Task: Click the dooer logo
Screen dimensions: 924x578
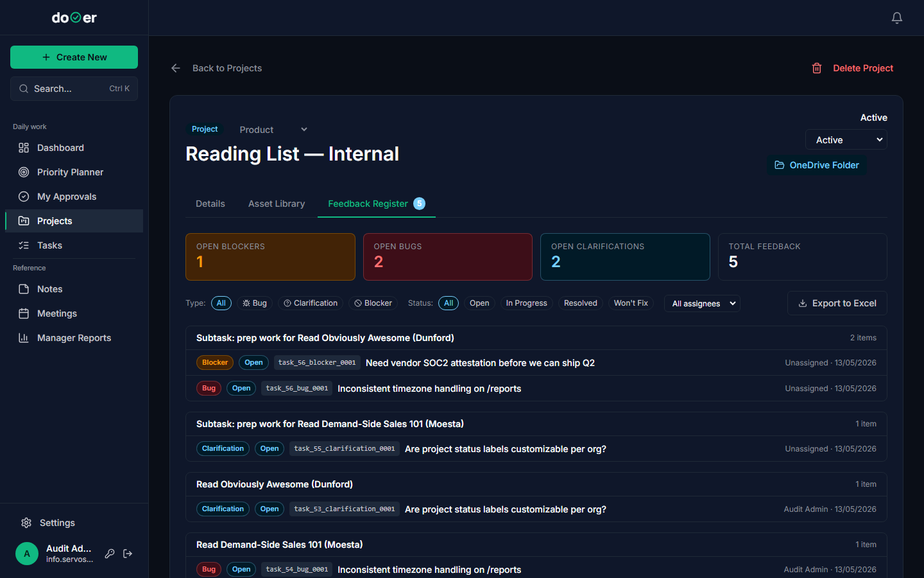Action: [74, 18]
